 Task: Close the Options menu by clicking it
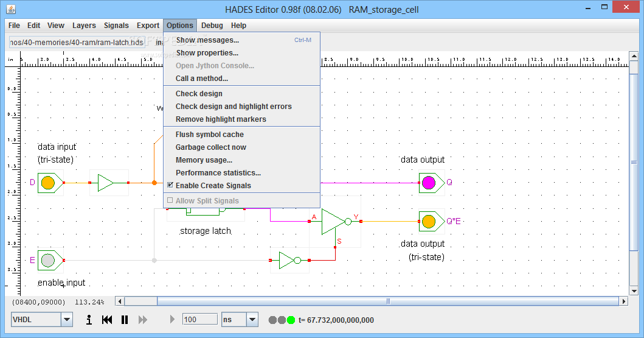180,26
